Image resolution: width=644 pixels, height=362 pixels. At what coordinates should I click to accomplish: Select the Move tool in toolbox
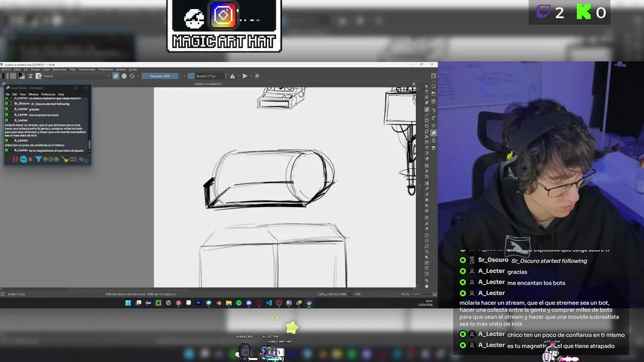427,171
